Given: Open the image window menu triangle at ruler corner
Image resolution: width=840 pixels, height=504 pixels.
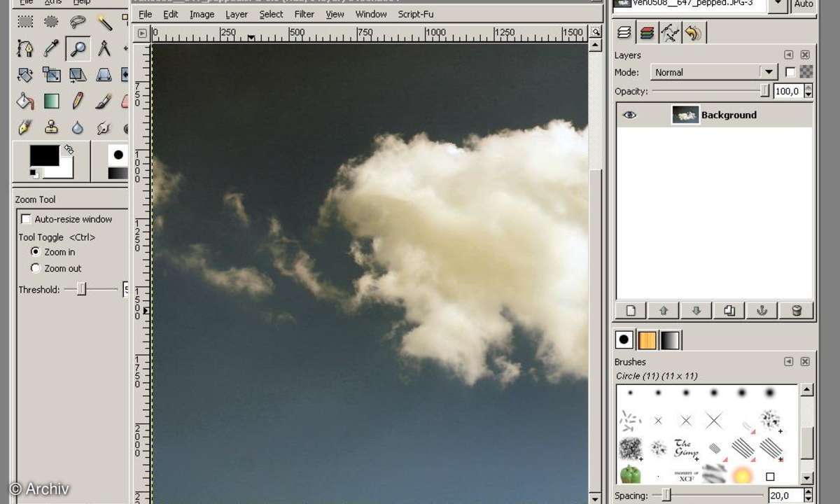Looking at the screenshot, I should (x=143, y=33).
